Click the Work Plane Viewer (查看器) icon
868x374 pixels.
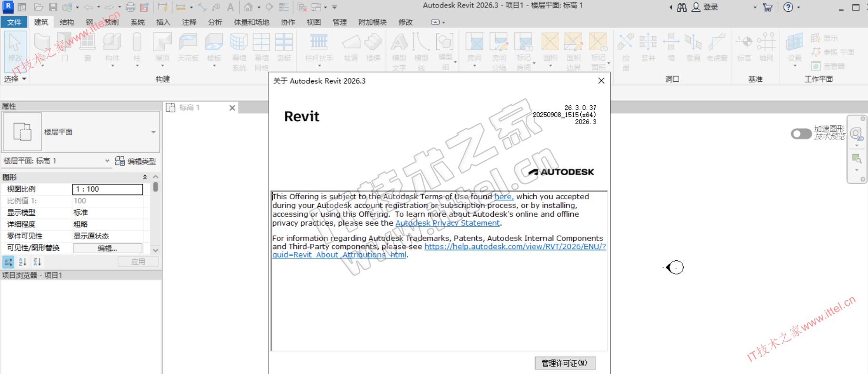(828, 66)
